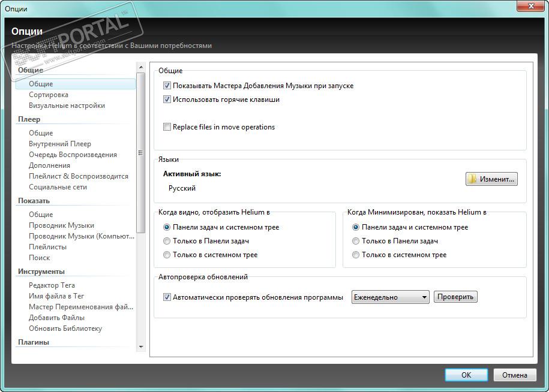
Task: Open Плейлист & Воспроизводится page
Action: 79,176
